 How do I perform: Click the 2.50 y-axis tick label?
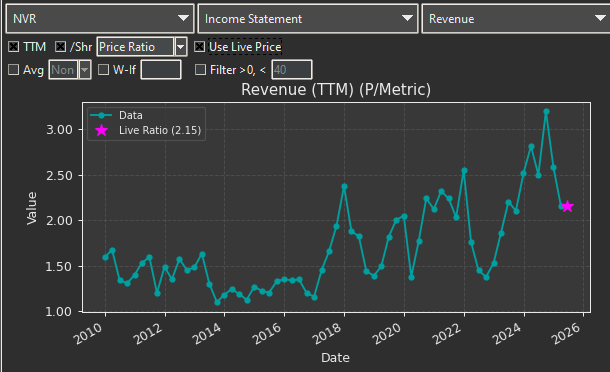60,175
